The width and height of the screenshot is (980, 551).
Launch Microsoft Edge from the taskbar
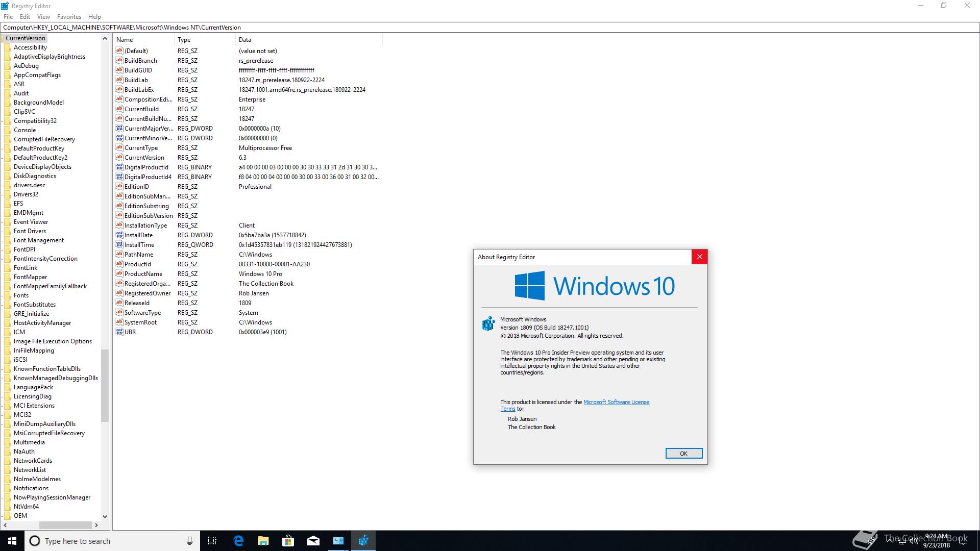click(x=238, y=541)
